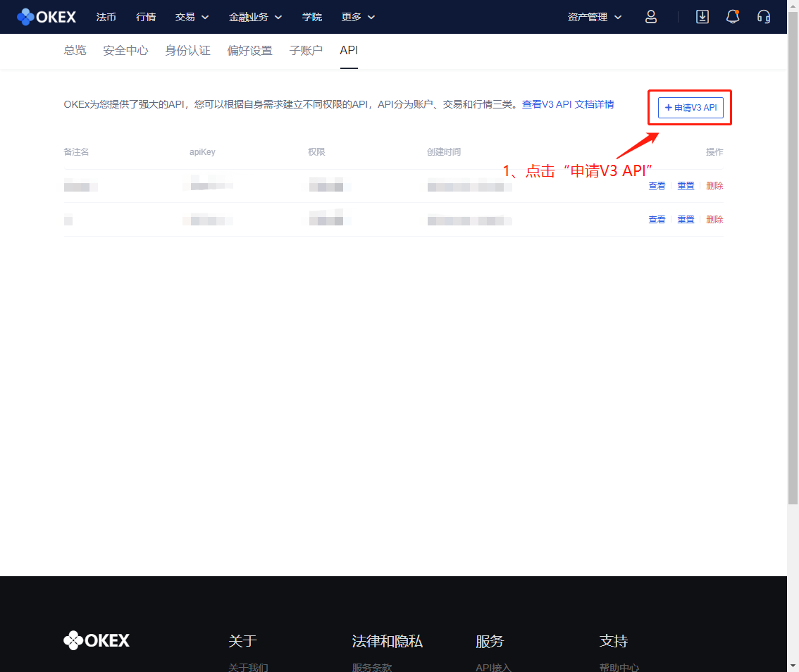
Task: Expand the 更多 dropdown menu
Action: (358, 17)
